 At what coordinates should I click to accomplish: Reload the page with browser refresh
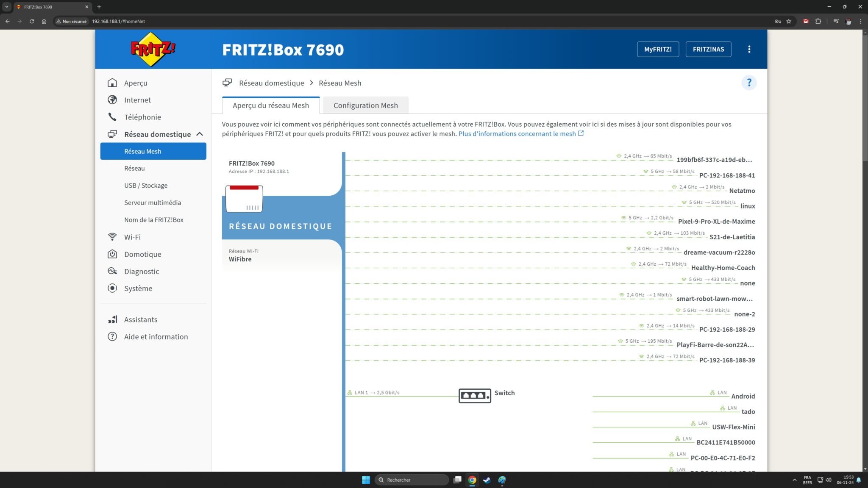click(32, 21)
